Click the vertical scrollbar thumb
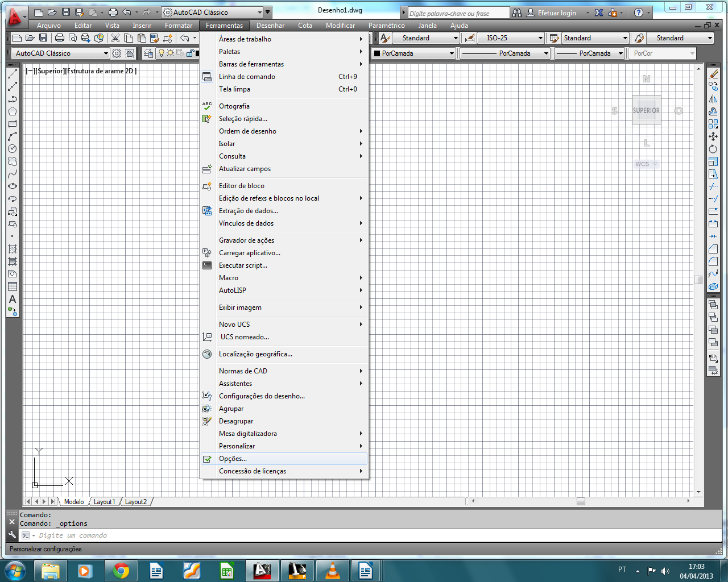This screenshot has height=582, width=728. 698,280
